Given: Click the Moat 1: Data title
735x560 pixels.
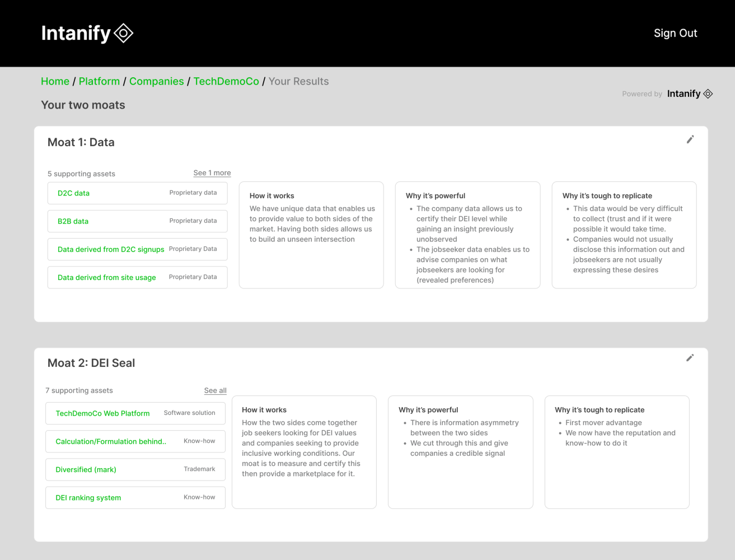Looking at the screenshot, I should pyautogui.click(x=81, y=142).
